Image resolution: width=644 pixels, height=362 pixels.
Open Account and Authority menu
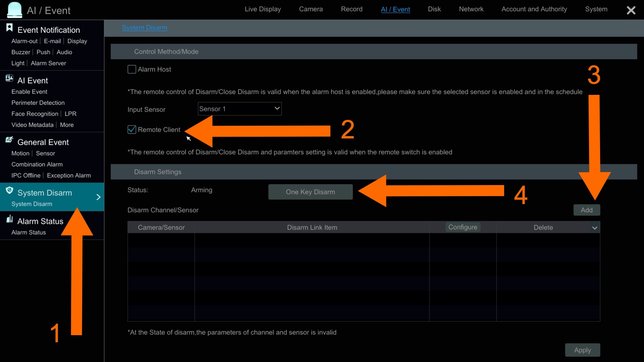pos(534,9)
